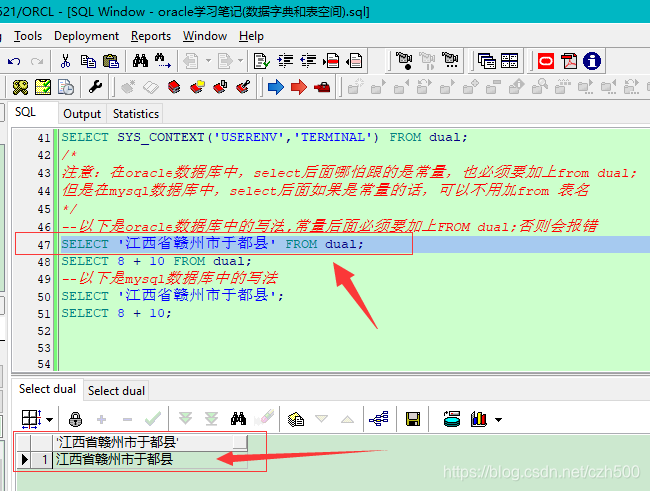Click the red books with brush icon
Viewport: 650px width, 491px height.
point(243,87)
